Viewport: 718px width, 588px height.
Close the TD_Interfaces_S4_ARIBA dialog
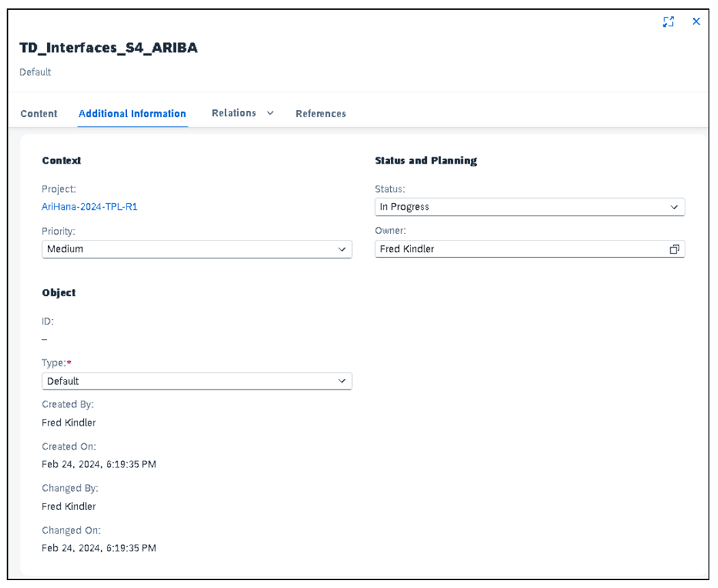pos(696,22)
